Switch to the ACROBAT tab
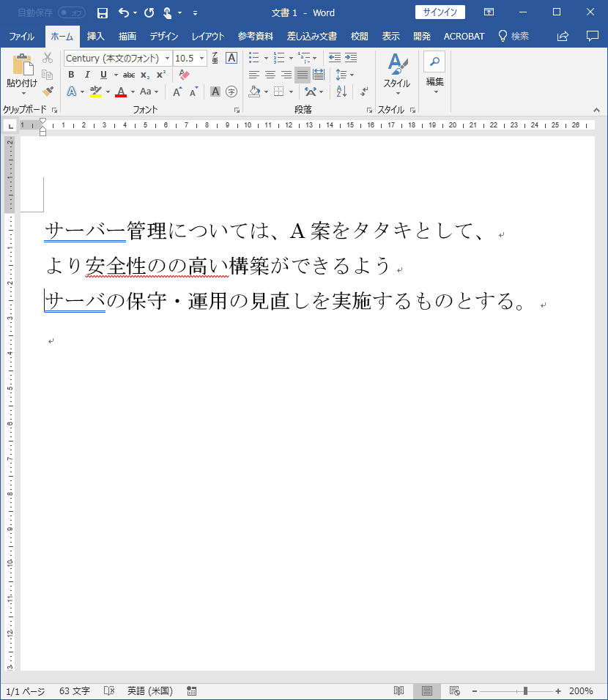 pyautogui.click(x=464, y=36)
